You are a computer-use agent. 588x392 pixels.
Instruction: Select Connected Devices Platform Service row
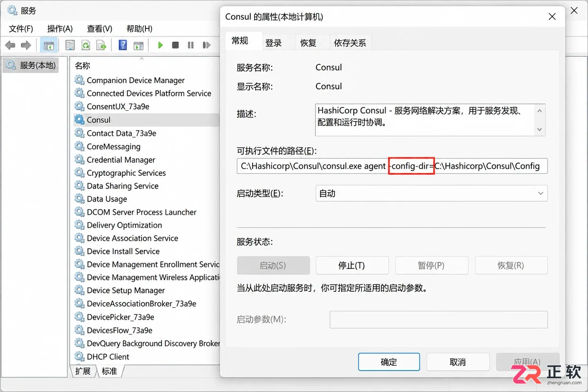point(147,93)
